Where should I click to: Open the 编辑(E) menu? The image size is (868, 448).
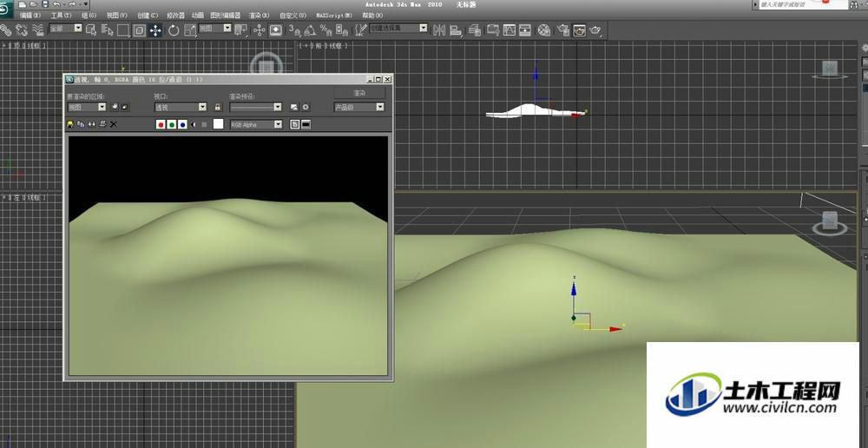(x=30, y=16)
